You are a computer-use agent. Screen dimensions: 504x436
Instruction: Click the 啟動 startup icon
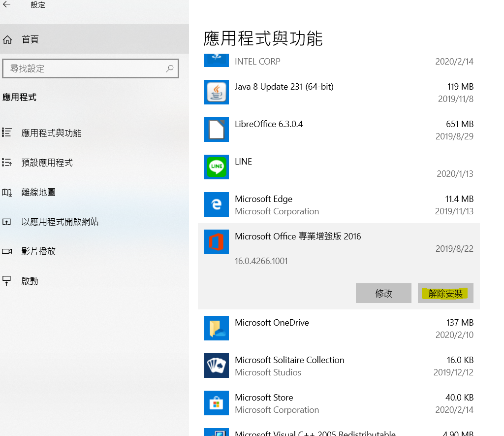pyautogui.click(x=7, y=281)
